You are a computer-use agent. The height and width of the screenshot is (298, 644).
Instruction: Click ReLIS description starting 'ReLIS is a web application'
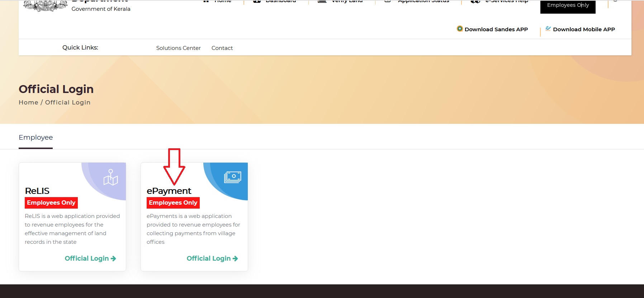tap(72, 229)
